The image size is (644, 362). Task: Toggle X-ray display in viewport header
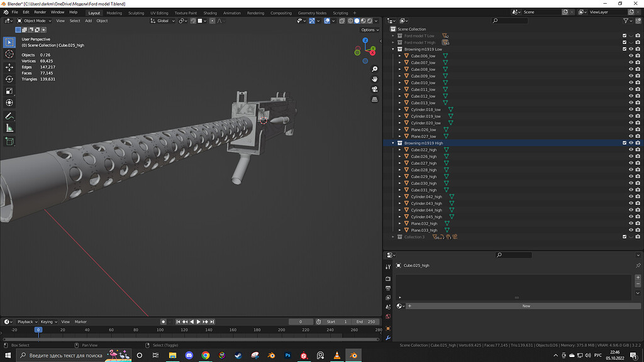pyautogui.click(x=341, y=21)
